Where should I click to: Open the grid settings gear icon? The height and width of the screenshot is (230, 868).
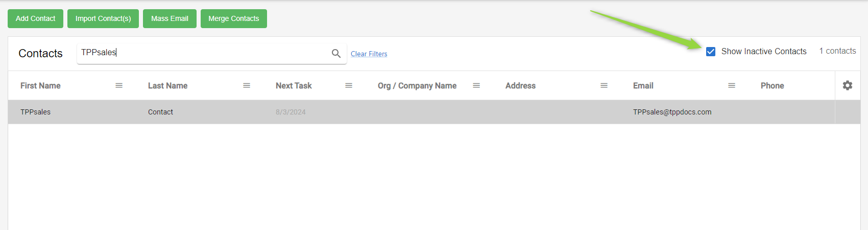pyautogui.click(x=848, y=85)
